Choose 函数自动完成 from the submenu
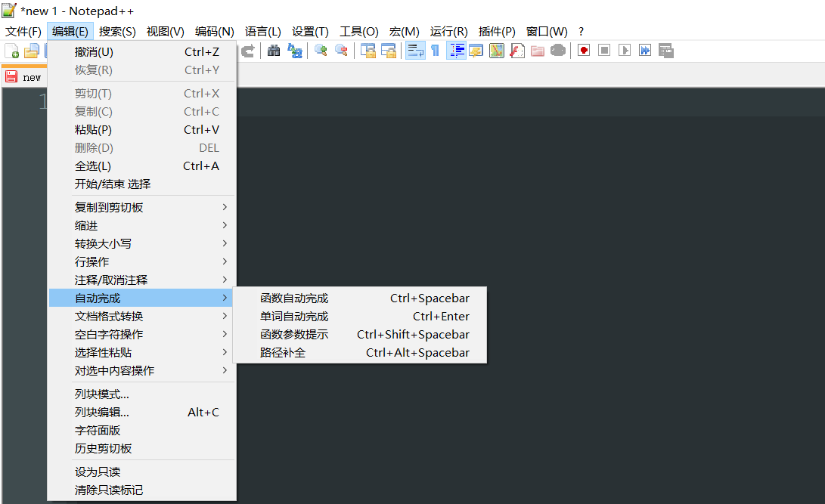825x504 pixels. click(x=360, y=298)
